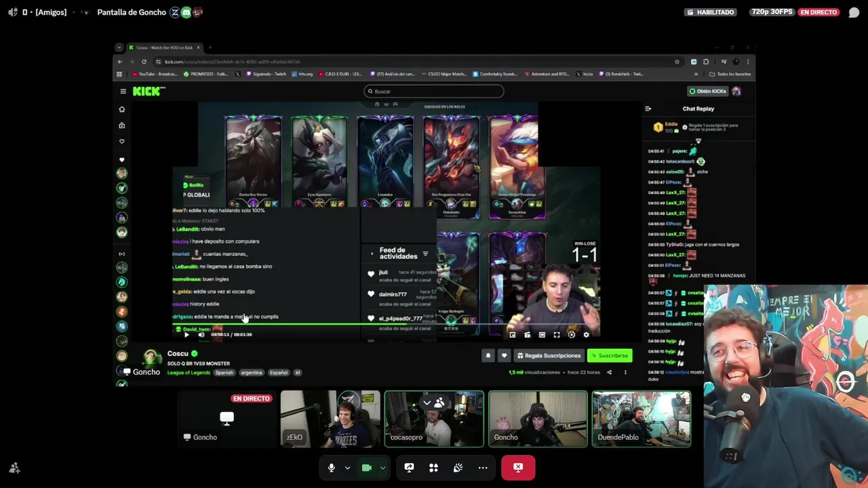This screenshot has width=868, height=488.
Task: Focus the Kick Buscar search field
Action: [434, 91]
